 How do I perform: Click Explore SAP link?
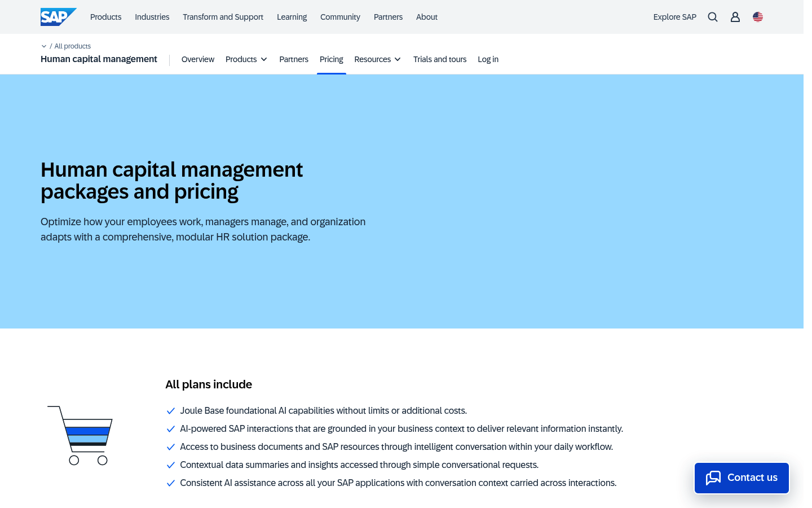click(x=675, y=17)
